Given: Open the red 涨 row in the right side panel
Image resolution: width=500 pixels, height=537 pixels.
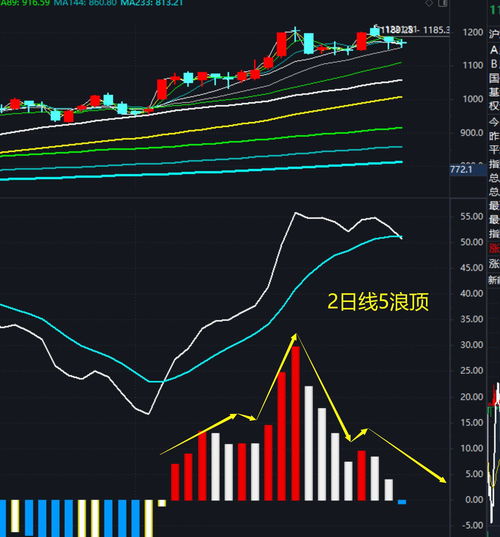Looking at the screenshot, I should click(x=494, y=248).
